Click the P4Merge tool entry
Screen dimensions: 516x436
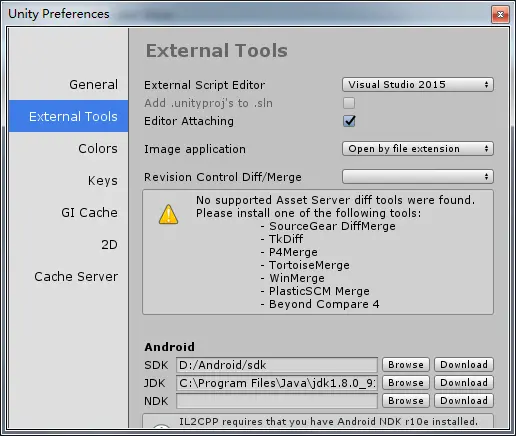click(x=293, y=252)
